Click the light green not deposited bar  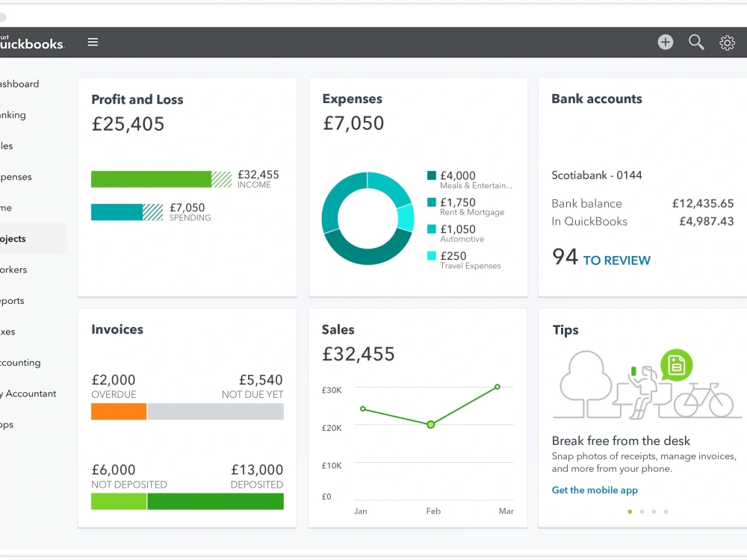[119, 502]
